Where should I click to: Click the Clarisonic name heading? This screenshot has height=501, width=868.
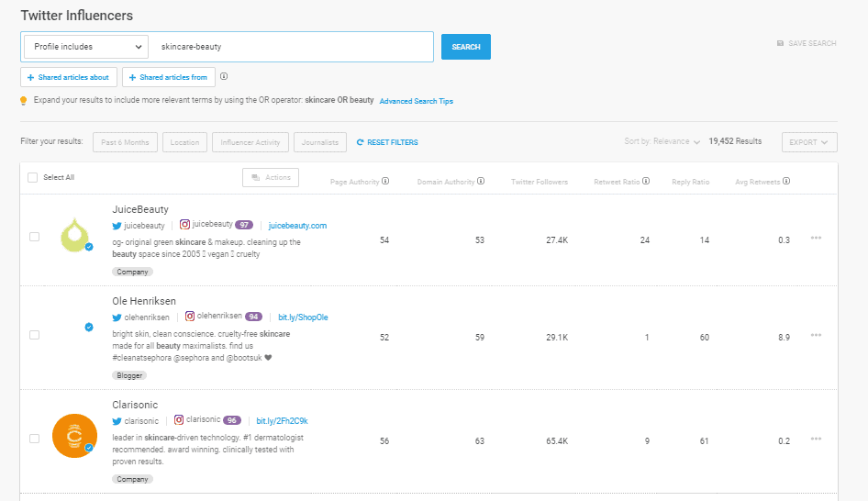(x=135, y=405)
